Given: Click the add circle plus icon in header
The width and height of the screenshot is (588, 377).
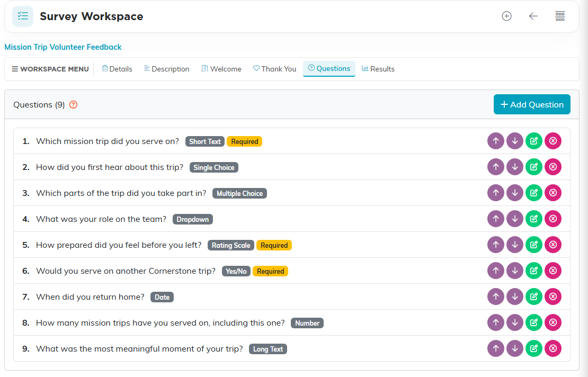Looking at the screenshot, I should coord(506,16).
